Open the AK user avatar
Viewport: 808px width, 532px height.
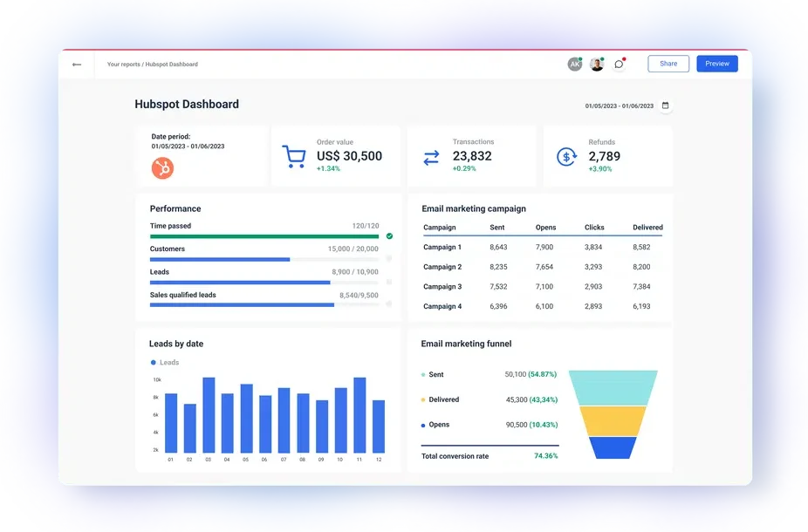(x=574, y=64)
